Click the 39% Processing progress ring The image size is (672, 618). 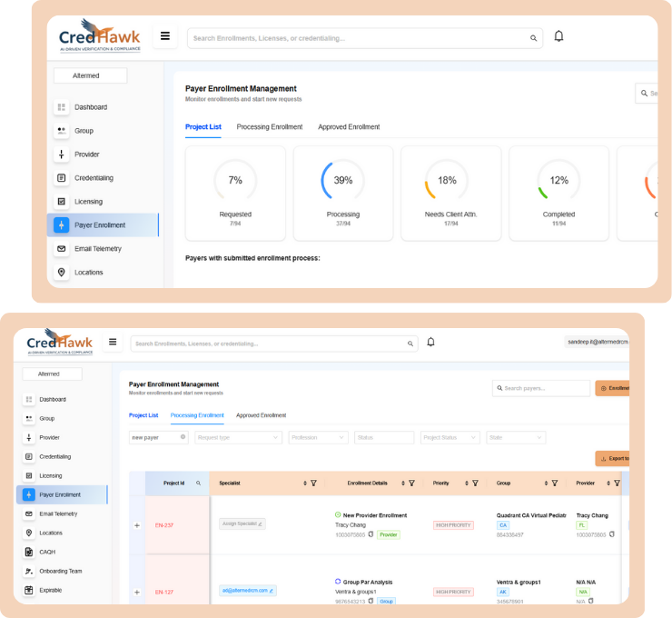[x=343, y=180]
